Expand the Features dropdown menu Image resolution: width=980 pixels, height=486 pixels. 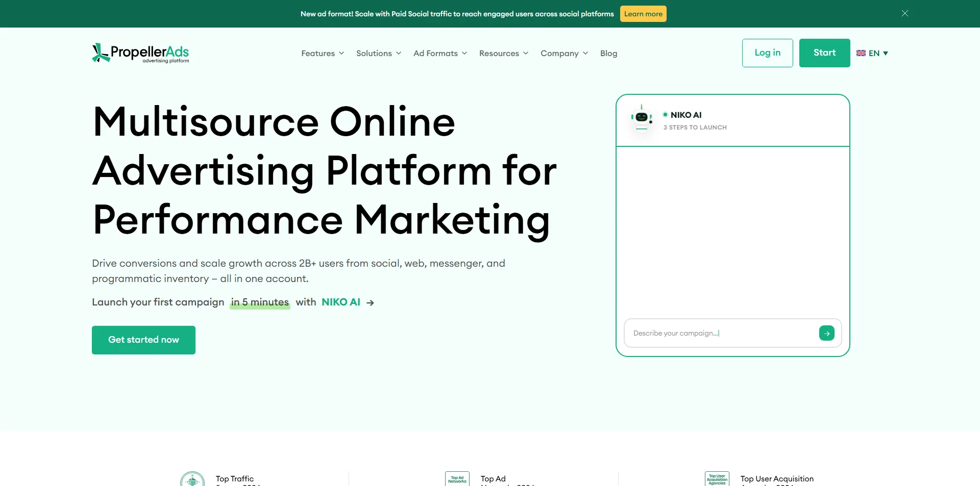click(323, 53)
